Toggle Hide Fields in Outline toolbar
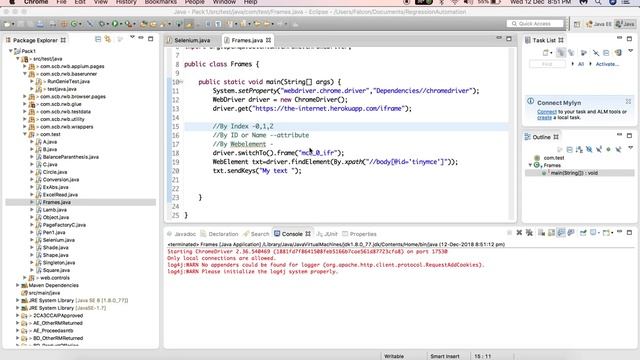This screenshot has width=640, height=360. point(589,149)
